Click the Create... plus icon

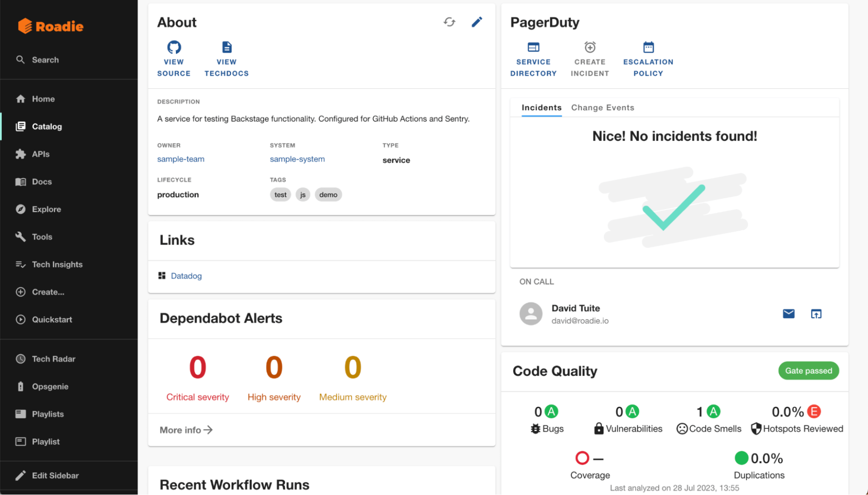(x=20, y=292)
